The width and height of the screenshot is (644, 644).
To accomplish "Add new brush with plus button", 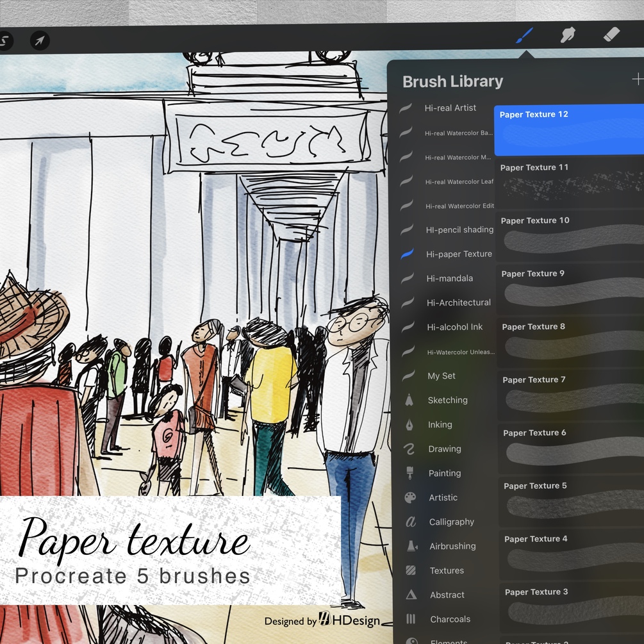I will pyautogui.click(x=638, y=79).
